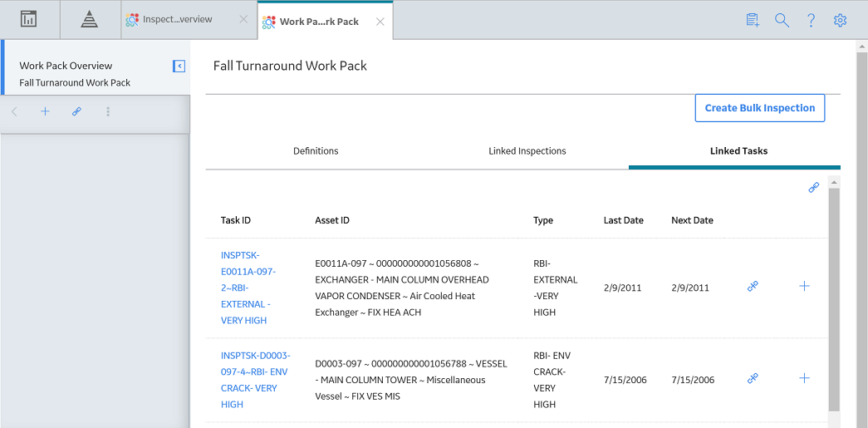
Task: Open the clipboard add-note icon
Action: [753, 21]
